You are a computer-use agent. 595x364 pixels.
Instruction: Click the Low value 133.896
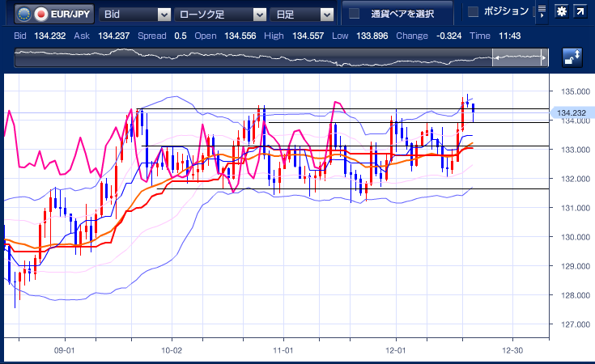coord(372,36)
